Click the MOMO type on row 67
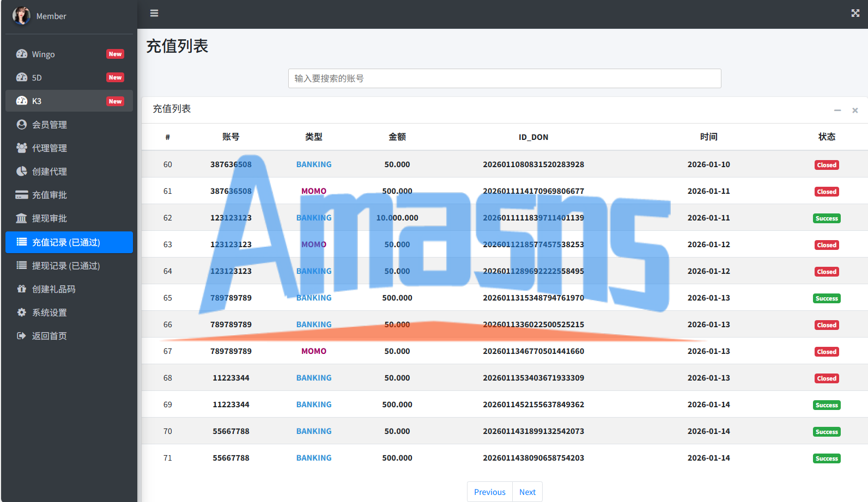This screenshot has width=868, height=502. point(314,351)
